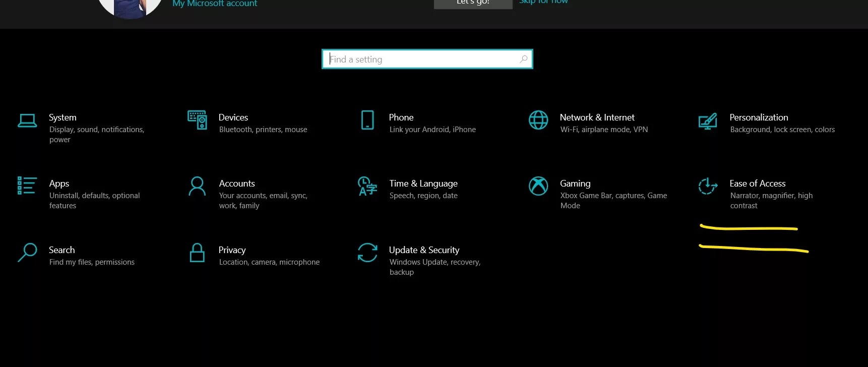Click 'Location, camera, microphone' description

tap(269, 262)
